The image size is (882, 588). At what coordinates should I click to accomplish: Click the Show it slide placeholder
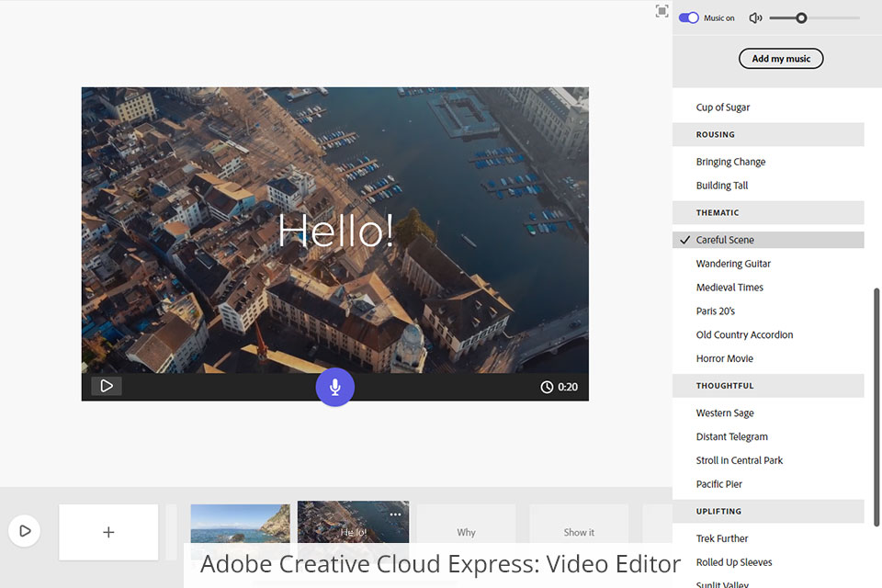579,531
